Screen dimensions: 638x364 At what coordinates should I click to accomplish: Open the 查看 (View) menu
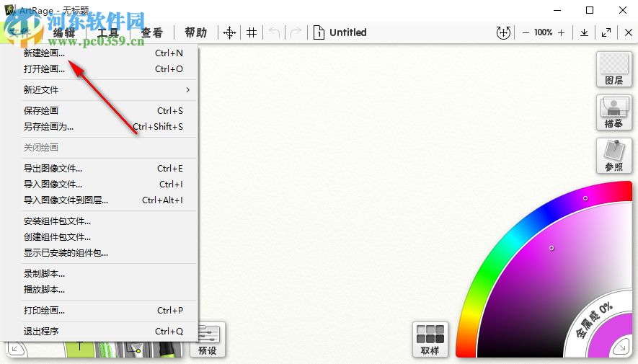click(x=152, y=32)
